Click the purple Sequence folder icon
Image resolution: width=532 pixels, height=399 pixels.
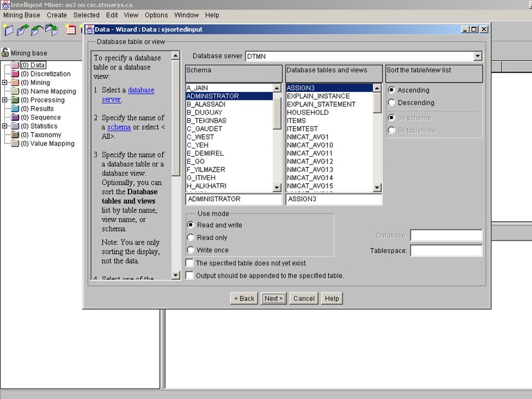pyautogui.click(x=15, y=117)
